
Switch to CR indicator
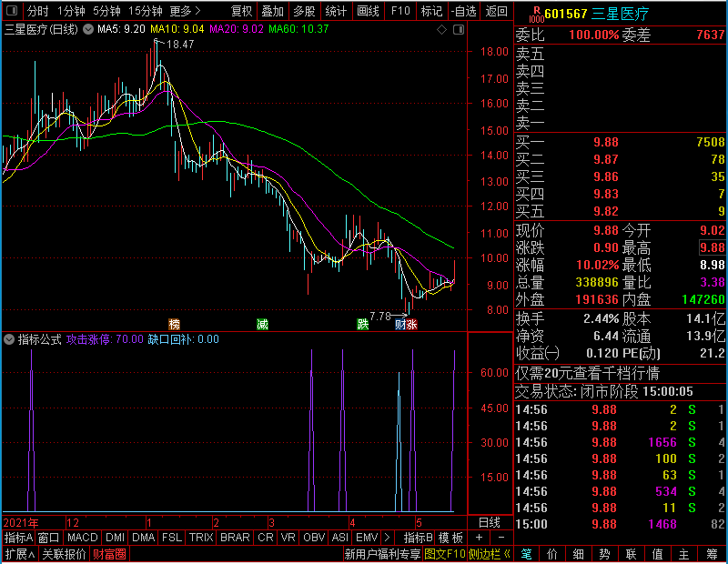(x=266, y=538)
